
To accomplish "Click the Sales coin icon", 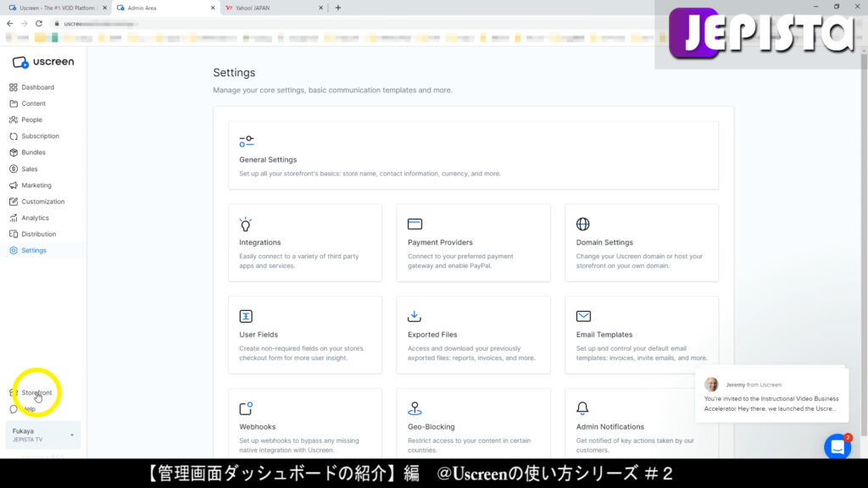I will pyautogui.click(x=14, y=169).
